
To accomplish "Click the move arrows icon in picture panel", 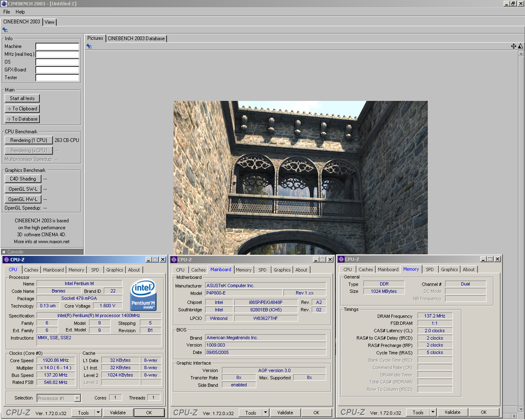I will pos(514,46).
